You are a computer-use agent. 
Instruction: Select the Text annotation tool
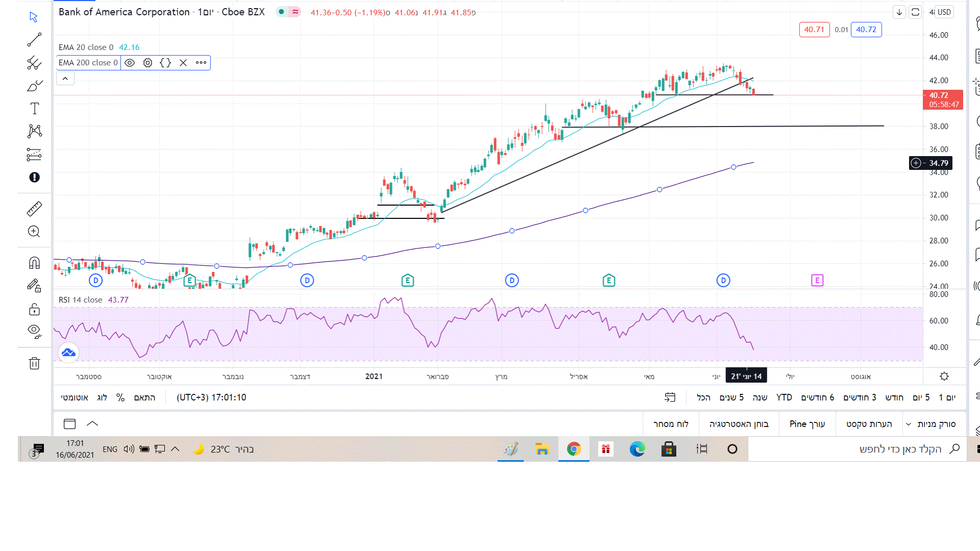[x=34, y=109]
